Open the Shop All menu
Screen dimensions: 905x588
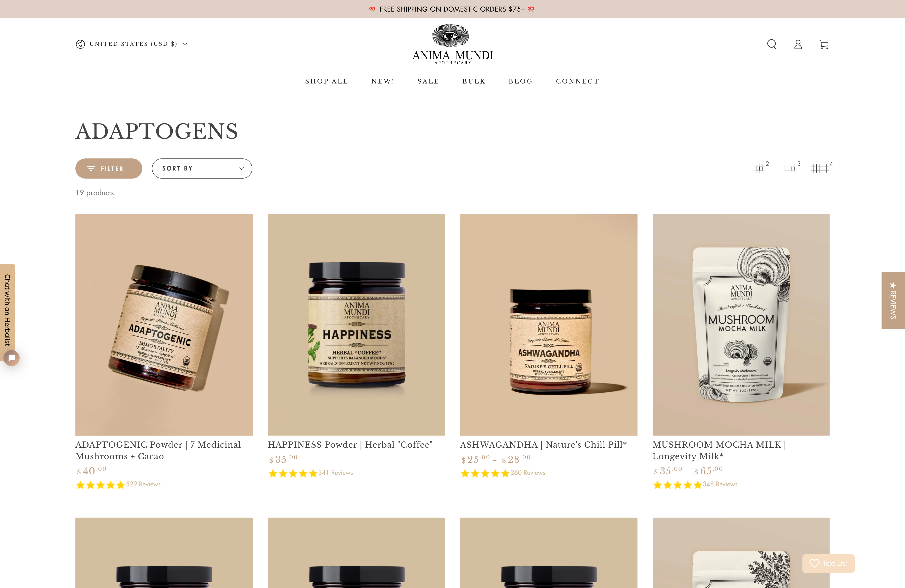pos(327,81)
